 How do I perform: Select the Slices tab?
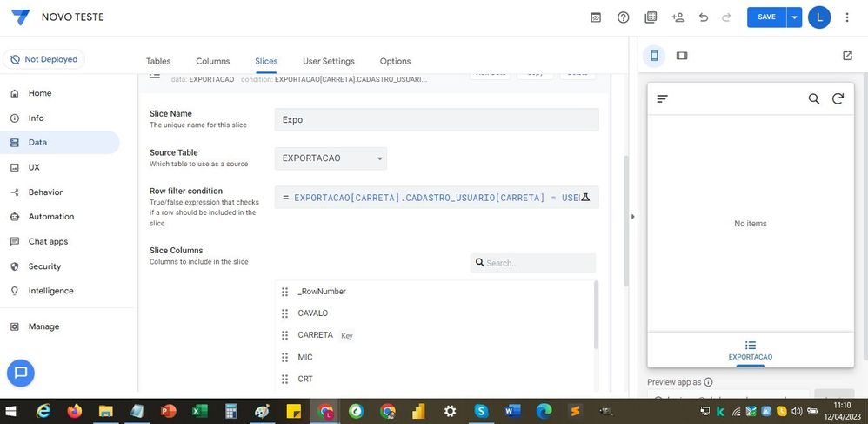266,61
